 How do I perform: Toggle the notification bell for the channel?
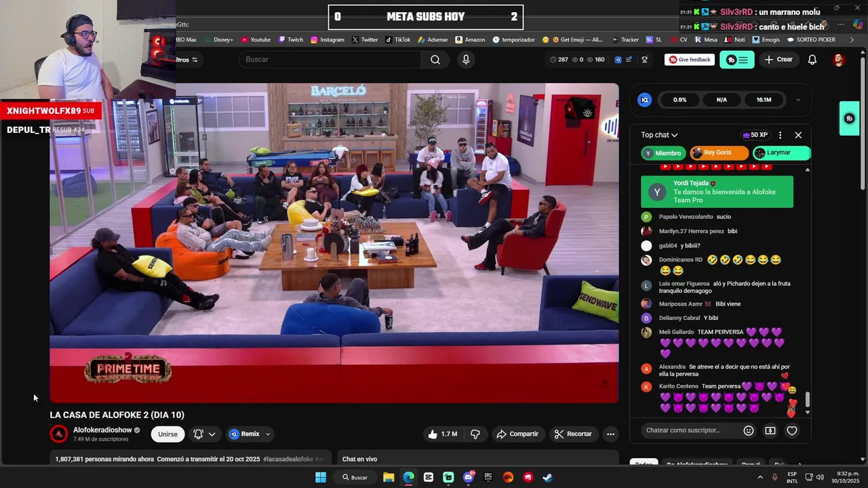pos(204,434)
